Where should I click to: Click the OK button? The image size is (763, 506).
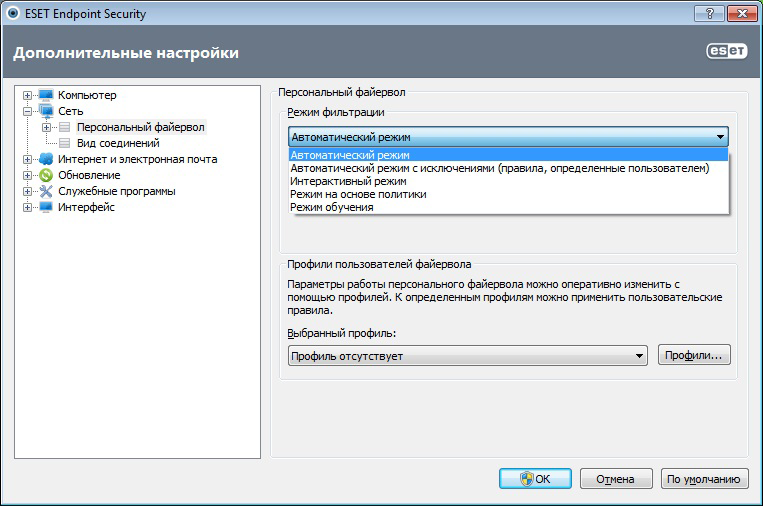[x=535, y=479]
